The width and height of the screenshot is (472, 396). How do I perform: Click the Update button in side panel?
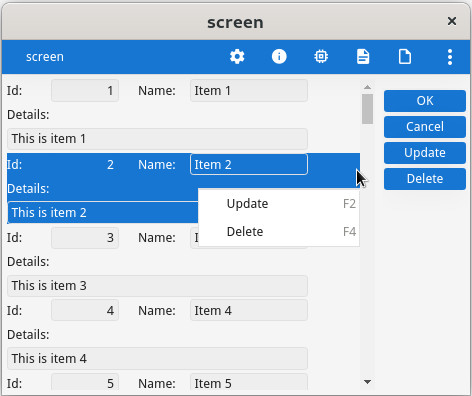click(x=425, y=153)
